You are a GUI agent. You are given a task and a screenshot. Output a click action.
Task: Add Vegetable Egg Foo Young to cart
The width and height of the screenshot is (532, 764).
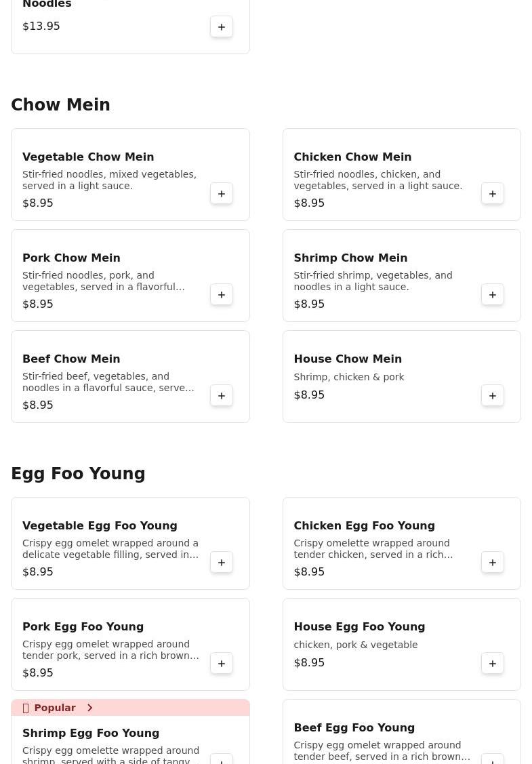[222, 563]
